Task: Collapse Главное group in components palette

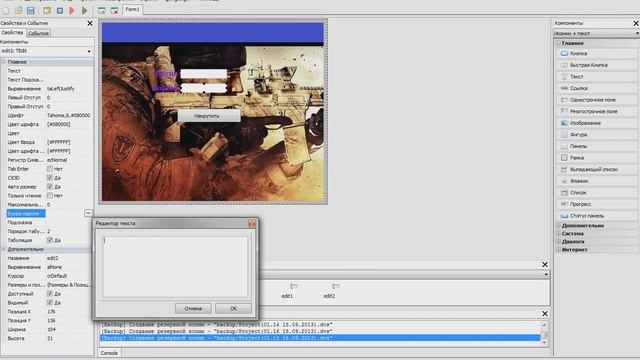Action: pos(558,43)
